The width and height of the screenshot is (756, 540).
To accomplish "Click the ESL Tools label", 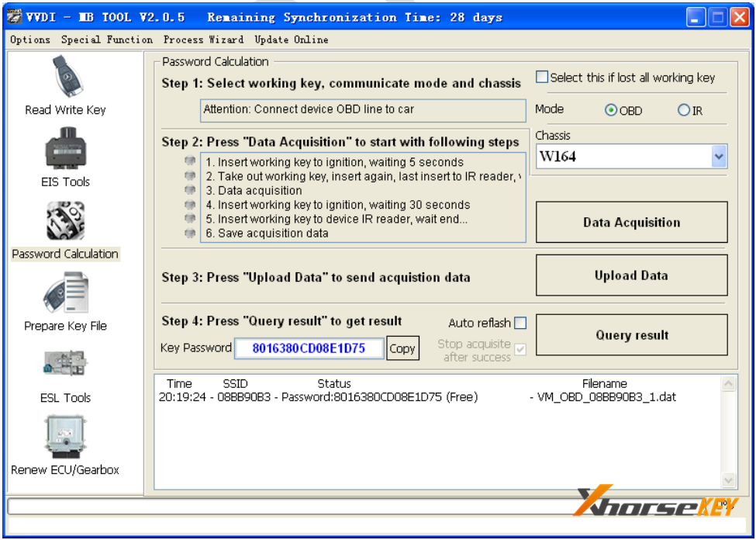I will coord(66,398).
